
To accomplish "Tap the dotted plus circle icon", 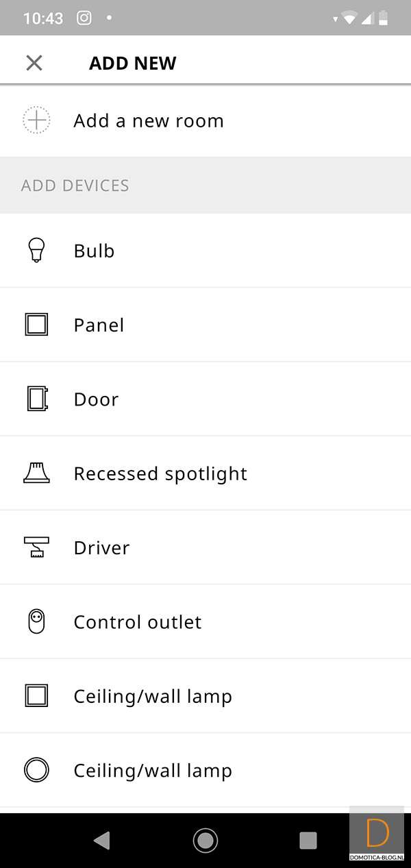I will point(36,121).
